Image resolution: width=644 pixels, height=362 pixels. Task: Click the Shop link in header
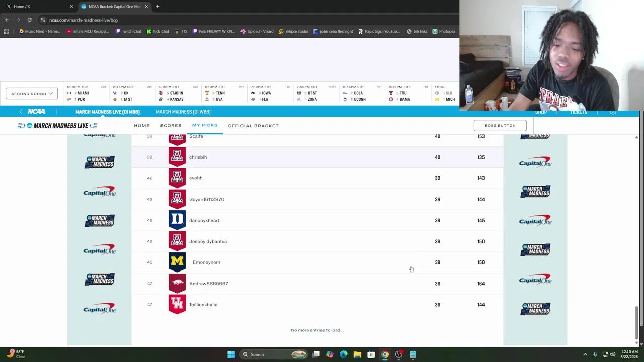point(541,112)
